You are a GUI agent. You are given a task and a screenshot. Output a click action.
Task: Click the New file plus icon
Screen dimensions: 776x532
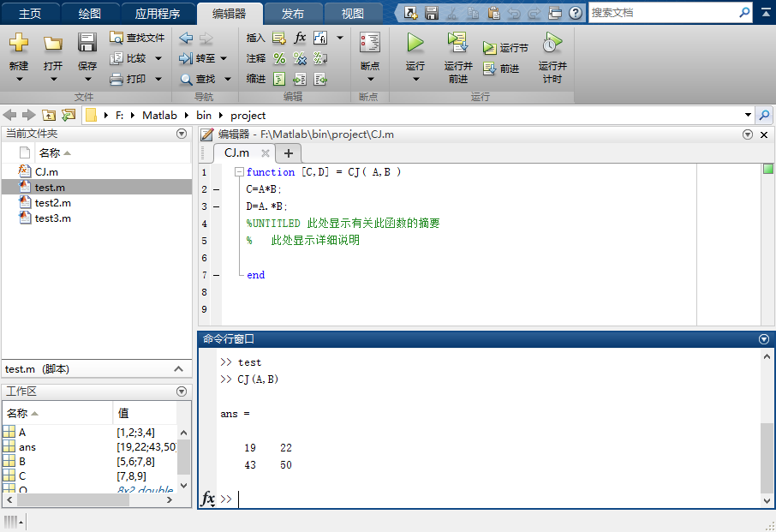pos(19,43)
